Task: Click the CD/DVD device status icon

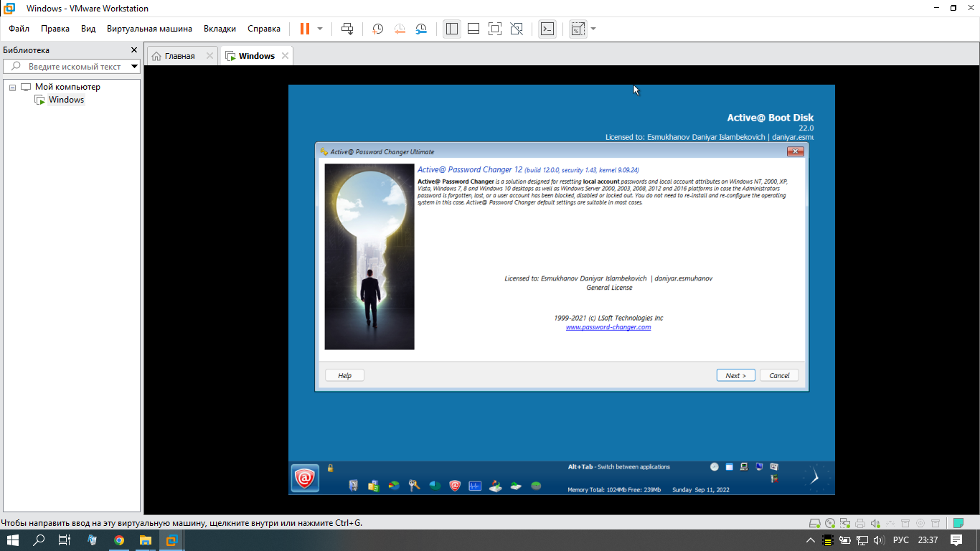Action: click(x=830, y=522)
